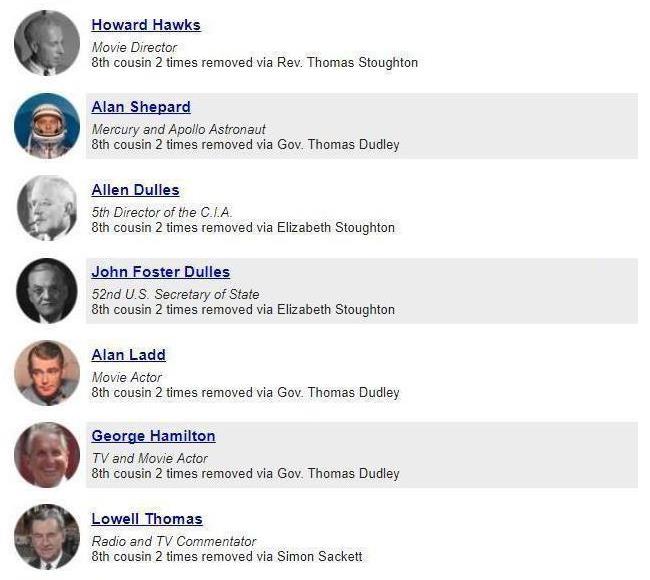
Task: Open the Allen Dulles name link
Action: tap(135, 190)
